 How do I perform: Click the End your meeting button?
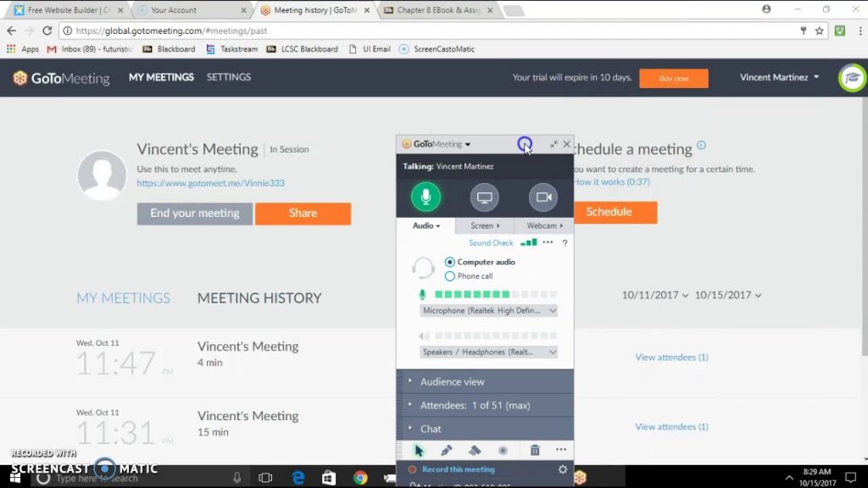pos(195,213)
